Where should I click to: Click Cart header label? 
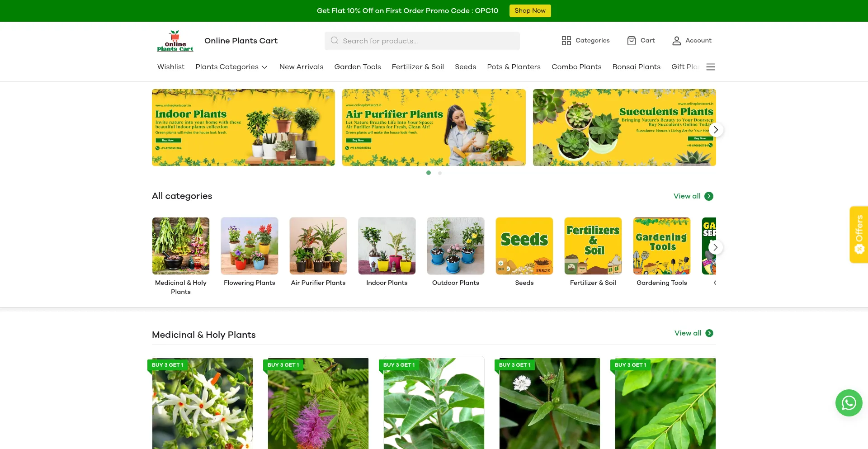pyautogui.click(x=647, y=41)
